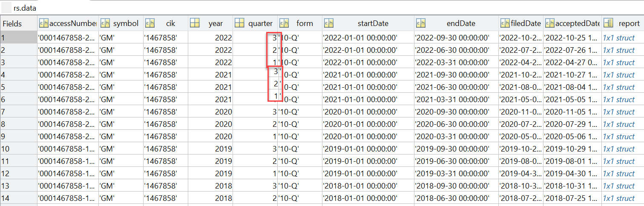Select endDate cell '2021-09-30 00:00:00'
Viewport: 644px width, 206px height.
point(456,74)
